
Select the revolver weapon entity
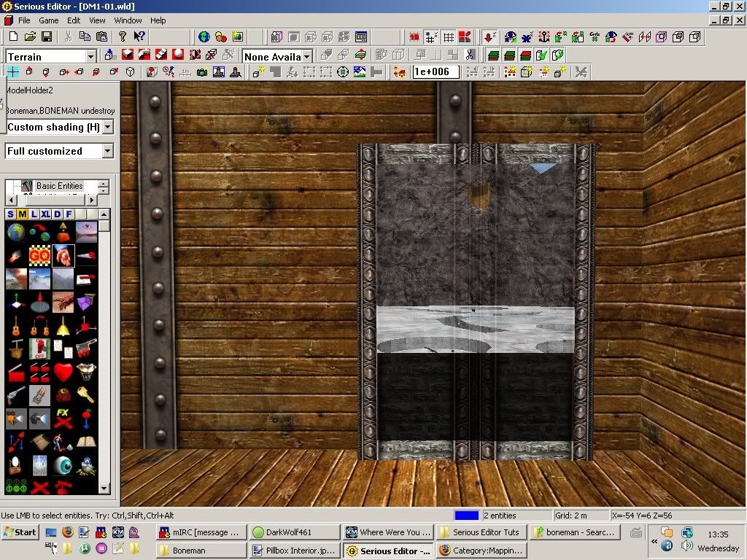point(16,395)
